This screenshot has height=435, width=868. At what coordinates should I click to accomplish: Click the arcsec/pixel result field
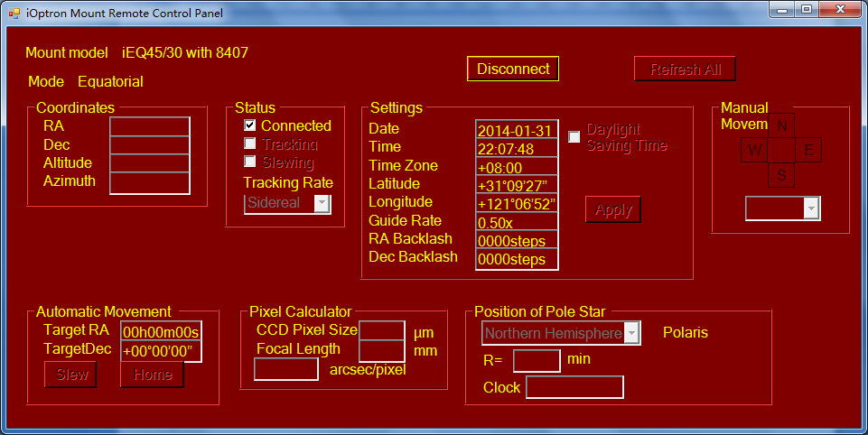point(286,369)
